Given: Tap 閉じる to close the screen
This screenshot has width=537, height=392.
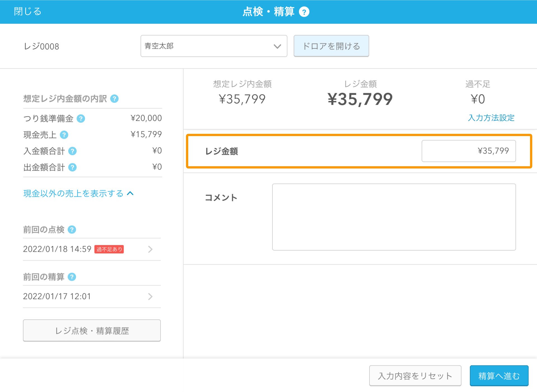Looking at the screenshot, I should pos(28,11).
